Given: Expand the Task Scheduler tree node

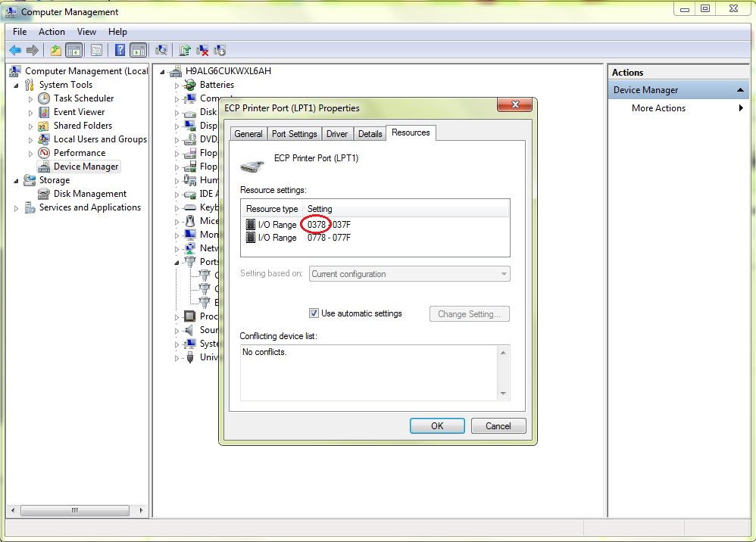Looking at the screenshot, I should click(x=31, y=99).
